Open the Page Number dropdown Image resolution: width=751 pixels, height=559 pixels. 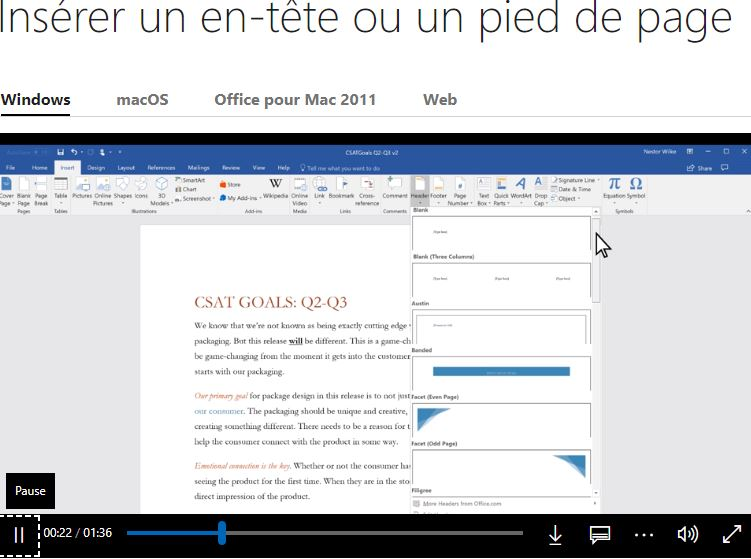[460, 192]
